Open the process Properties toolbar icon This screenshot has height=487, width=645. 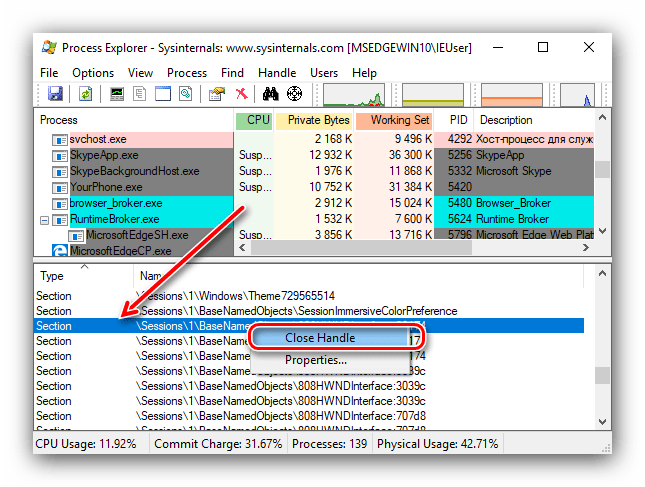[x=217, y=94]
